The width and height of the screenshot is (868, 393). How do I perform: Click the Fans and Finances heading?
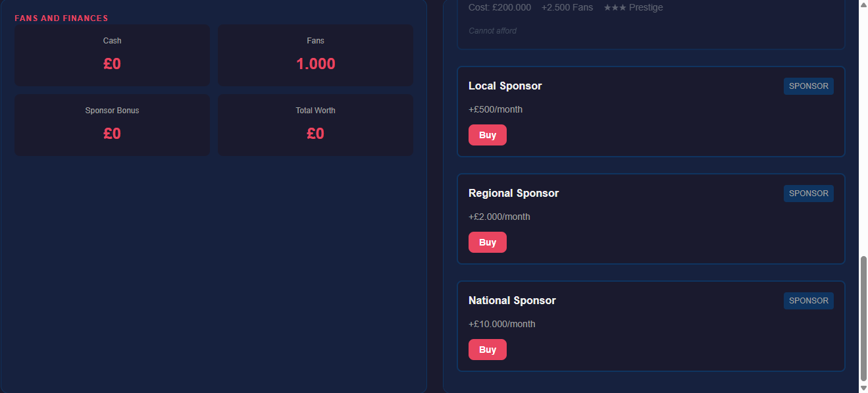(61, 18)
